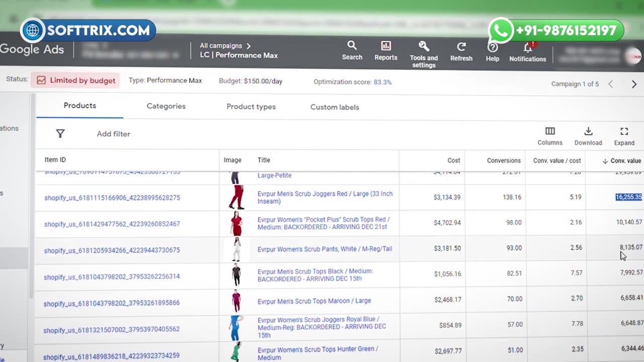This screenshot has height=362, width=644.
Task: Open item shopify_us_6181043798202_37953262256314
Action: (x=111, y=277)
